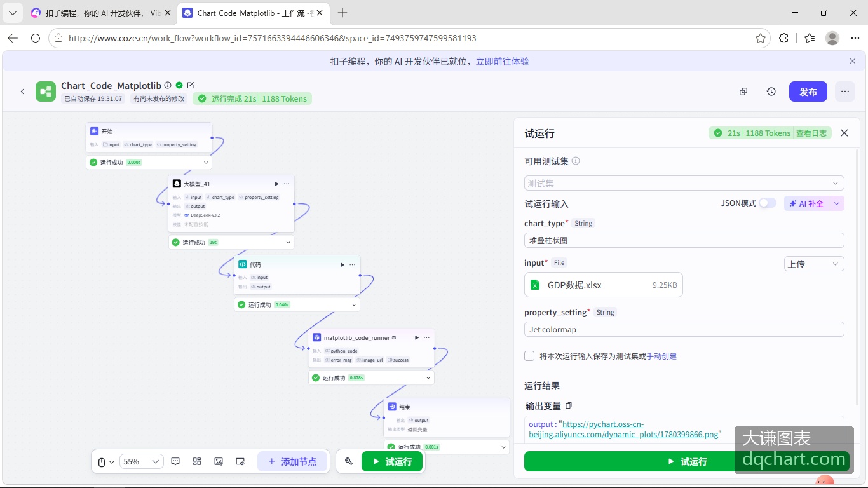Bookmark this page with the star icon
868x488 pixels.
pyautogui.click(x=761, y=38)
